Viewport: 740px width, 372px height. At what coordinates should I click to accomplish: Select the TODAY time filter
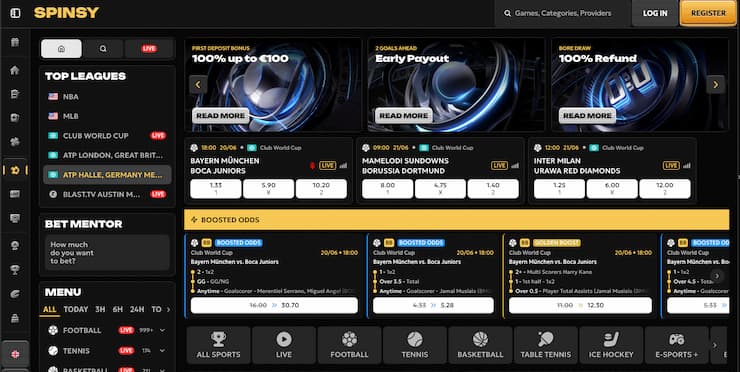[76, 309]
